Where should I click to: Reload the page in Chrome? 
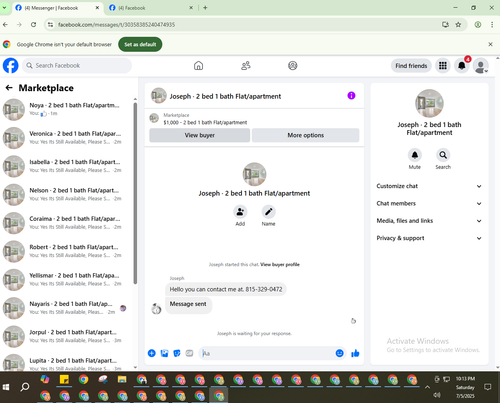tap(33, 24)
